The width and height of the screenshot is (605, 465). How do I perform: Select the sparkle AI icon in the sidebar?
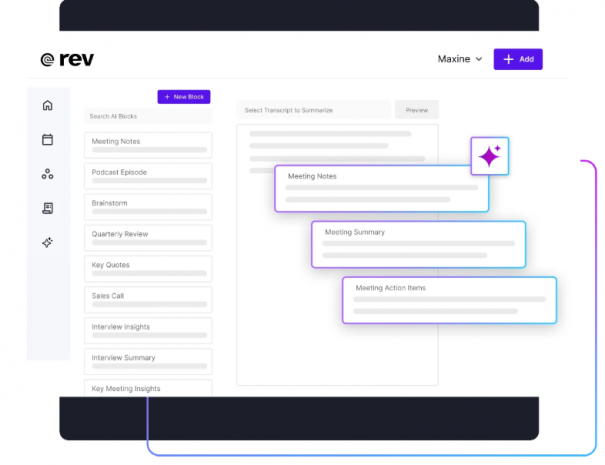[x=47, y=242]
